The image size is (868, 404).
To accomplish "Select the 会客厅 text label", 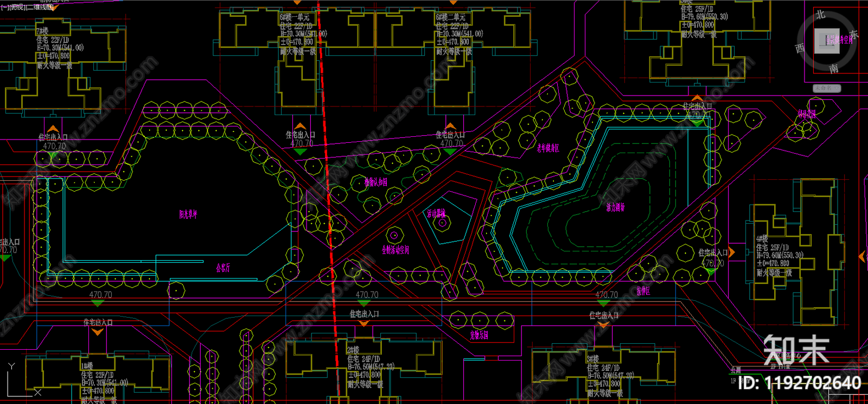I will click(x=223, y=268).
